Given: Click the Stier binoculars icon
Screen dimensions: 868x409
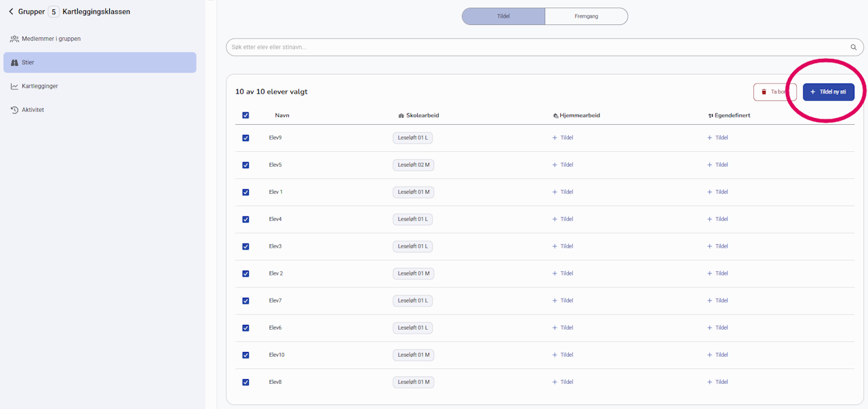Looking at the screenshot, I should point(14,62).
